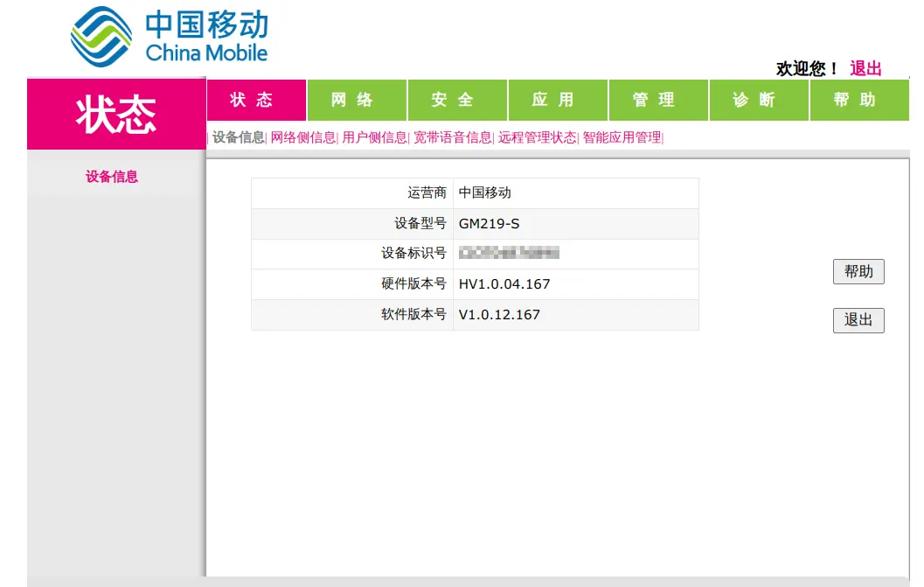The width and height of the screenshot is (924, 587).
Task: Open the 智能应用管理 submenu link
Action: [622, 137]
